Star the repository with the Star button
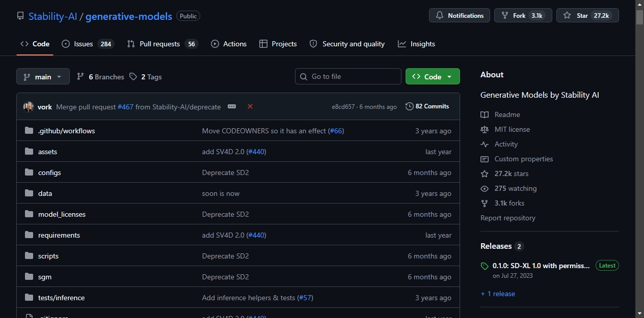Image resolution: width=644 pixels, height=318 pixels. (587, 15)
